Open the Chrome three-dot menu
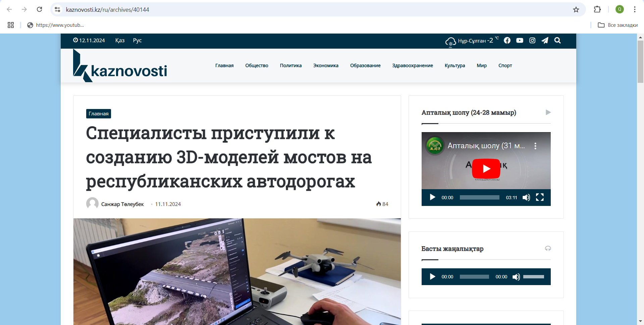Image resolution: width=644 pixels, height=325 pixels. tap(635, 9)
